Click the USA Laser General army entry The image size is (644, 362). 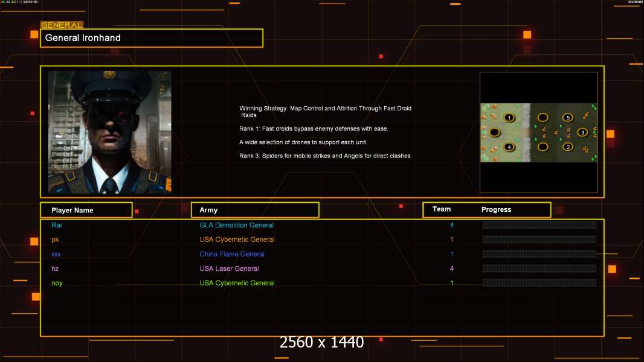pyautogui.click(x=229, y=268)
